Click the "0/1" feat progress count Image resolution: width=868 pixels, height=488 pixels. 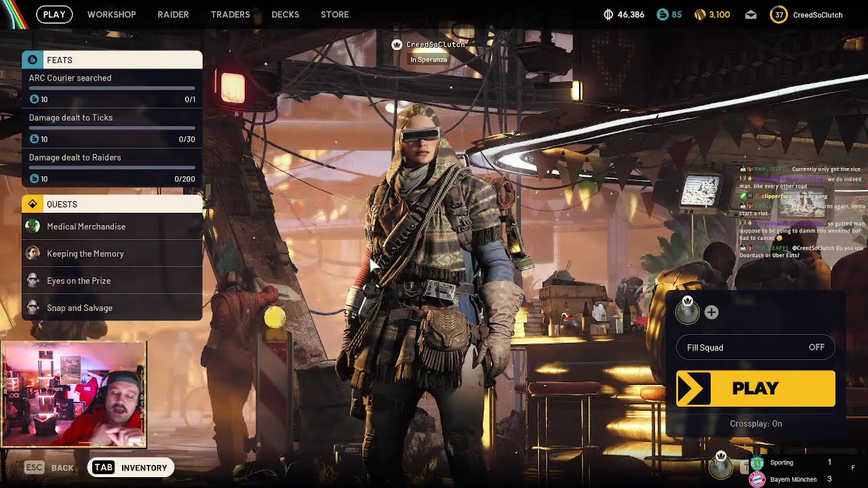click(190, 100)
